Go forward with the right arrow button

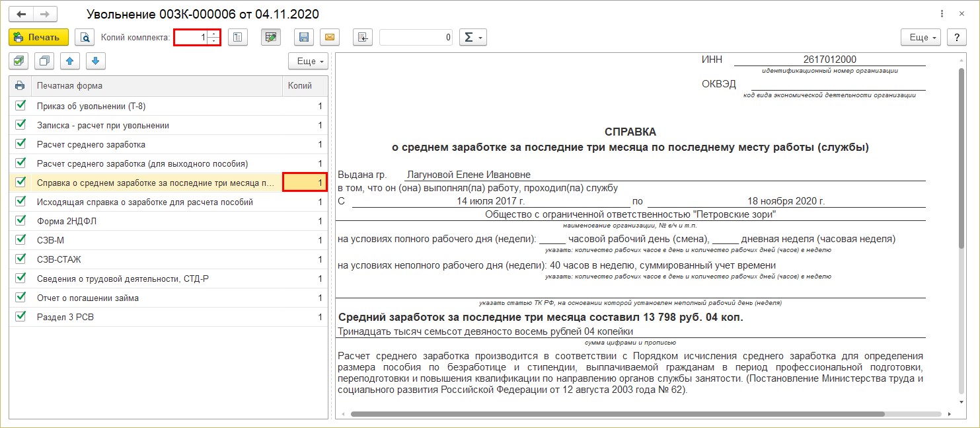point(46,13)
